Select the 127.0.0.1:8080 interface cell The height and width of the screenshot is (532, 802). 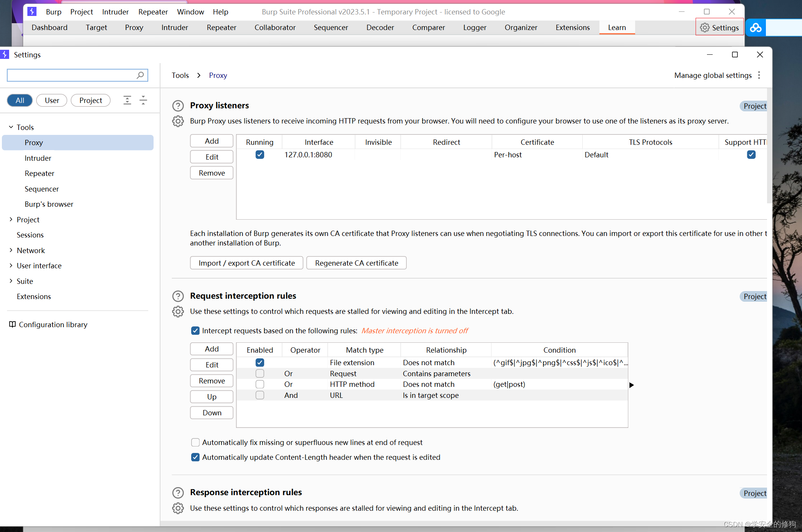coord(319,155)
